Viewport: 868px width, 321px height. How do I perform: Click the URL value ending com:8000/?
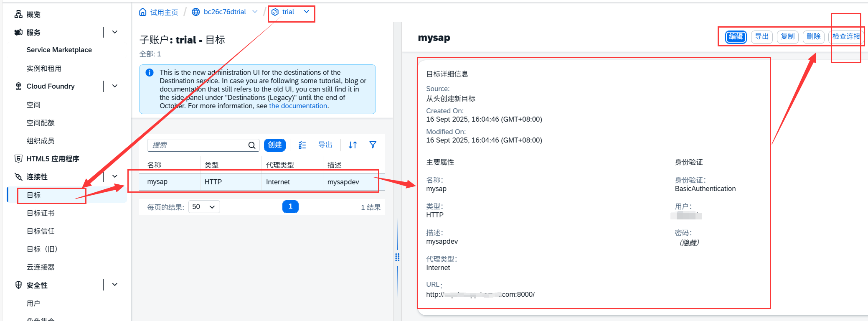pos(480,294)
